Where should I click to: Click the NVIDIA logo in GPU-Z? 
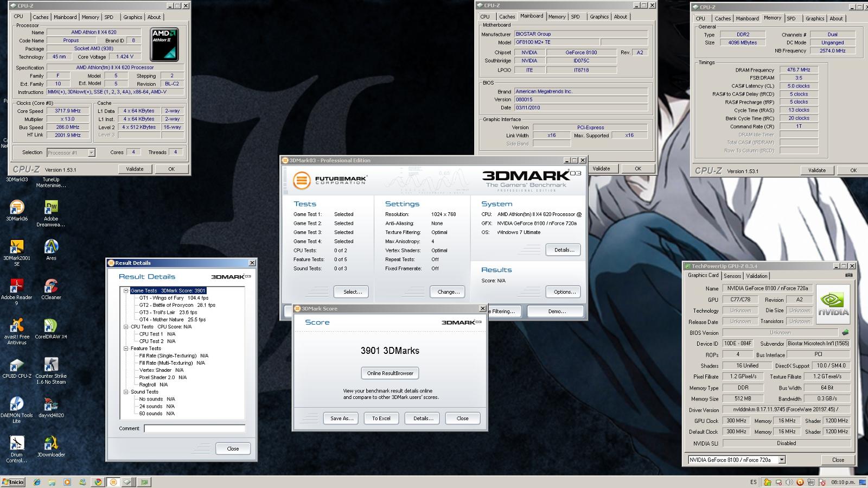pos(834,305)
